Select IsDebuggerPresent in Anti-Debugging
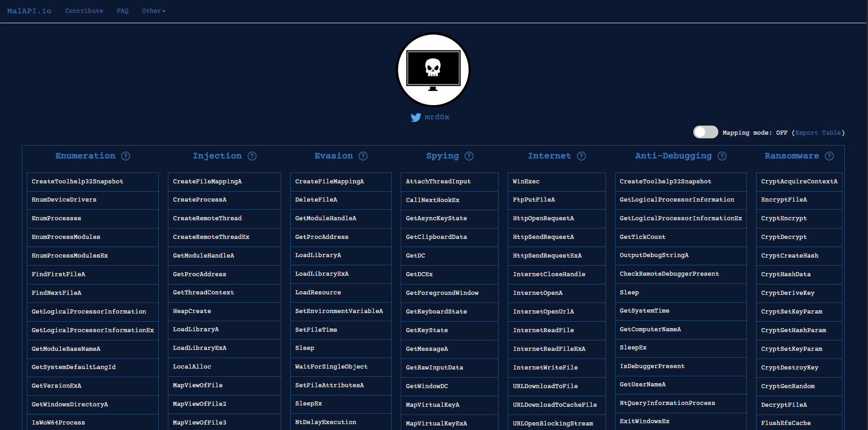Screen dimensions: 868x430 coord(652,366)
